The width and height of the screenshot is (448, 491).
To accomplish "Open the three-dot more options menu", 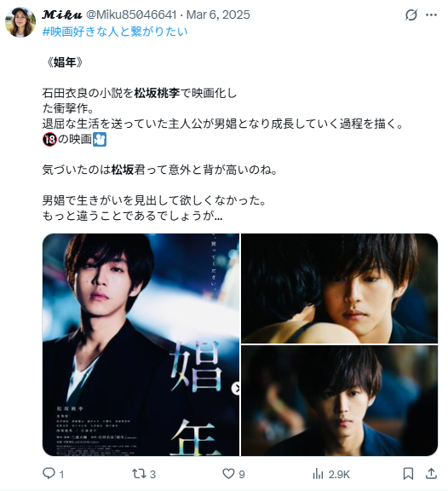I will (x=432, y=14).
